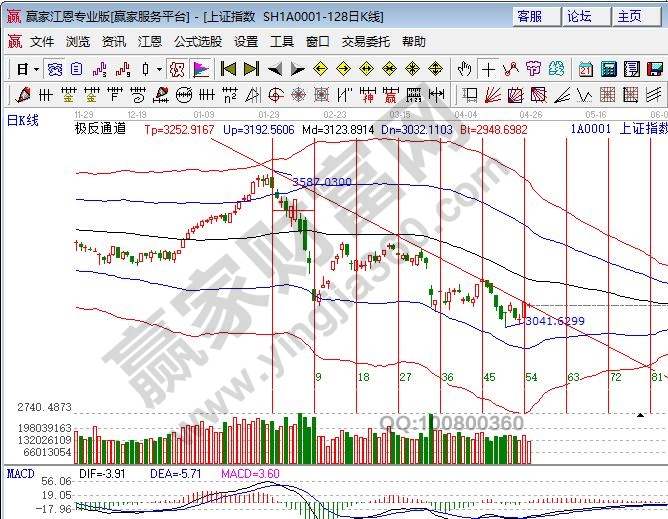Click the 3587.0300 peak price label
668x519 pixels.
[322, 182]
